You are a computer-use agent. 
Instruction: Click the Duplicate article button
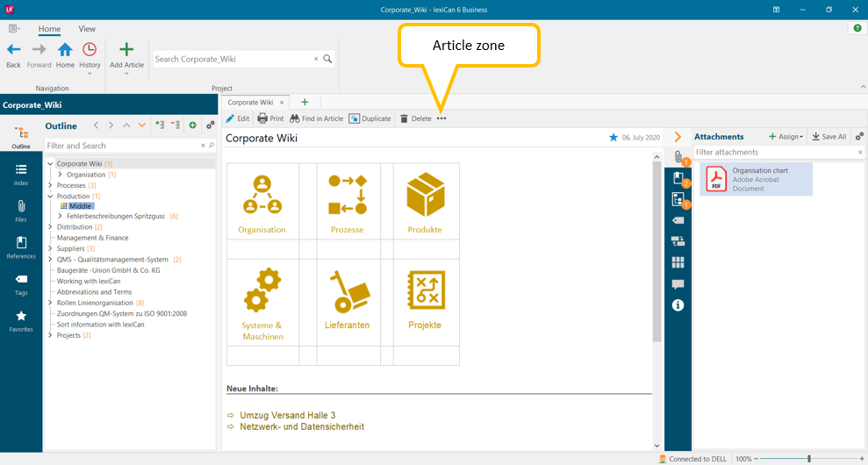[369, 118]
